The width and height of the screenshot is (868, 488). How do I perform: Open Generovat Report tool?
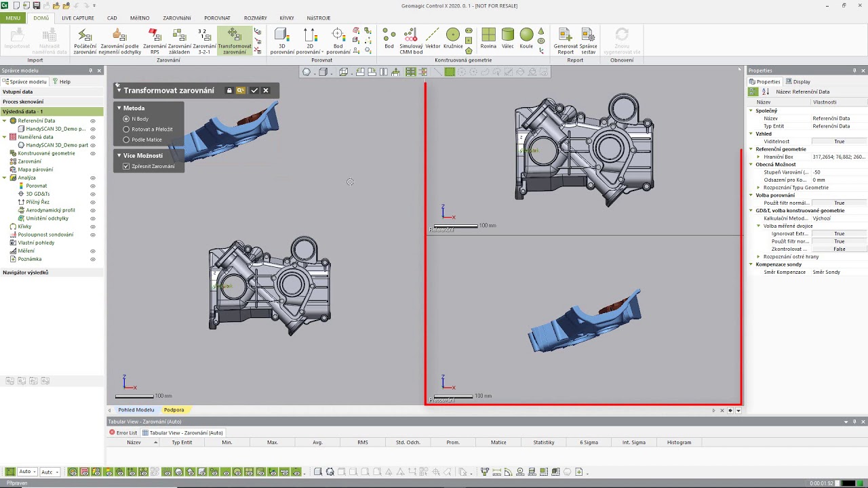pos(565,41)
